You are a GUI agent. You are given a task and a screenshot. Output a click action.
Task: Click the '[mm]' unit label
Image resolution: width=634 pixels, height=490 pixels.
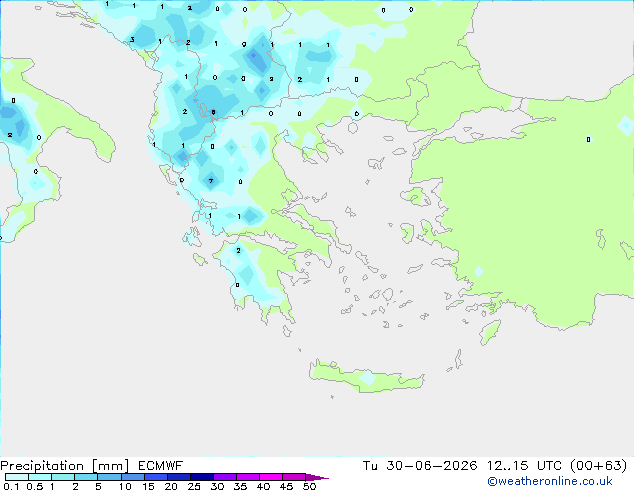[110, 466]
